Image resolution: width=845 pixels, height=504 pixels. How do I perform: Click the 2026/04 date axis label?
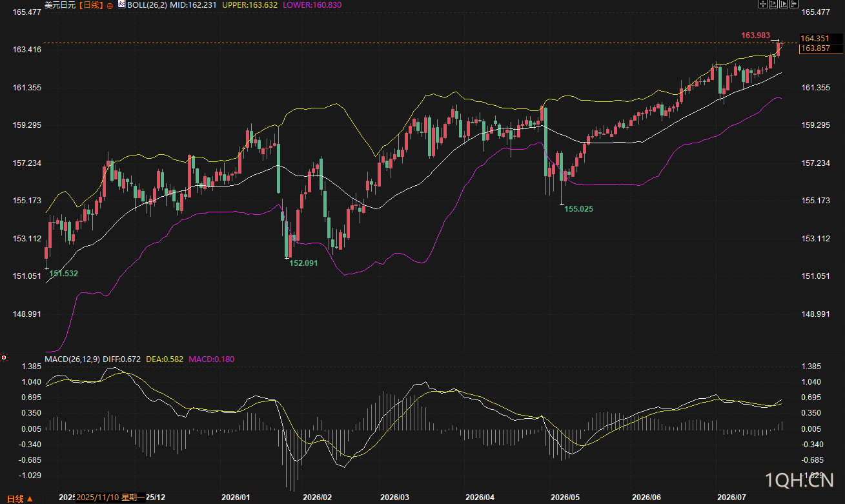pyautogui.click(x=480, y=498)
